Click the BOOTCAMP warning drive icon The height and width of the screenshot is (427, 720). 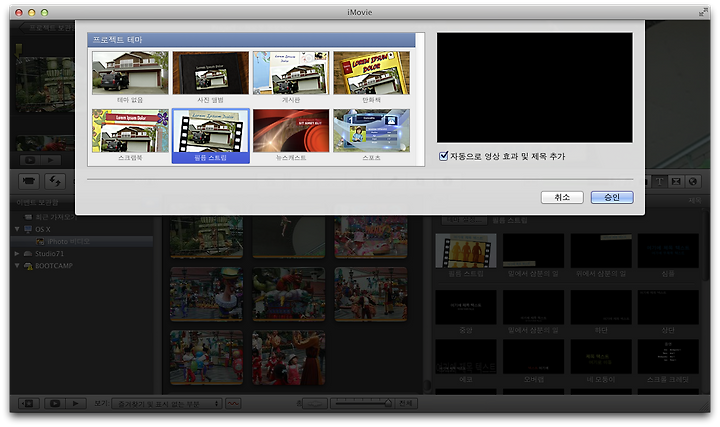pyautogui.click(x=28, y=265)
